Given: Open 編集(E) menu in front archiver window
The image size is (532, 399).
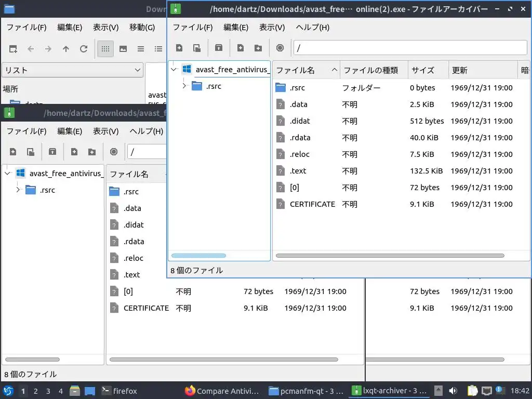Looking at the screenshot, I should [236, 27].
